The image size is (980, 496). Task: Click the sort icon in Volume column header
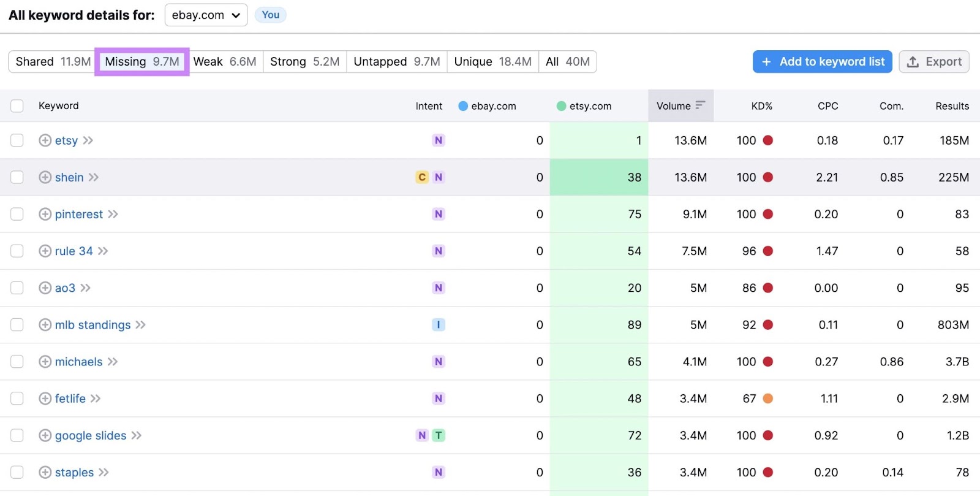click(x=700, y=105)
